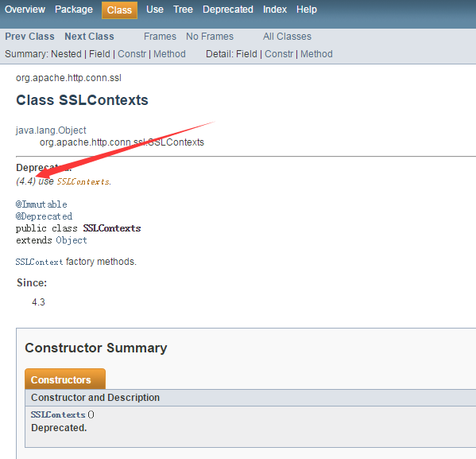The image size is (476, 459).
Task: Jump to Method detail section
Action: 316,54
